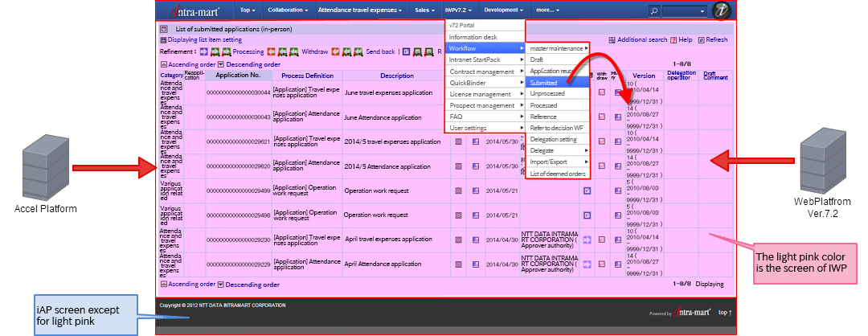Click history icon in June travel expenses row
The width and height of the screenshot is (868, 336).
[618, 92]
